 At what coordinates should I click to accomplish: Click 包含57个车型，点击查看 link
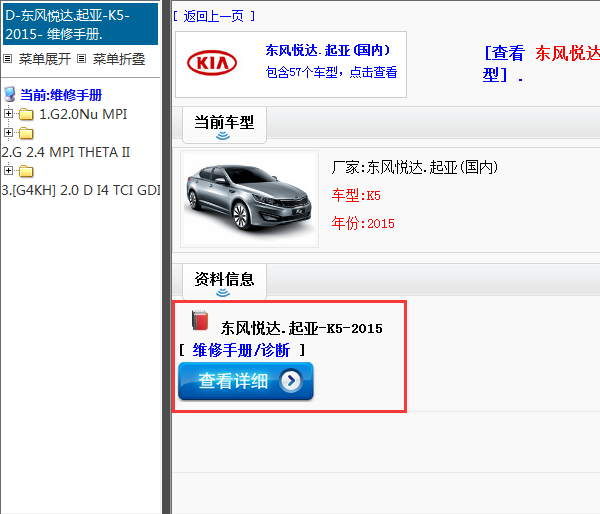[331, 72]
